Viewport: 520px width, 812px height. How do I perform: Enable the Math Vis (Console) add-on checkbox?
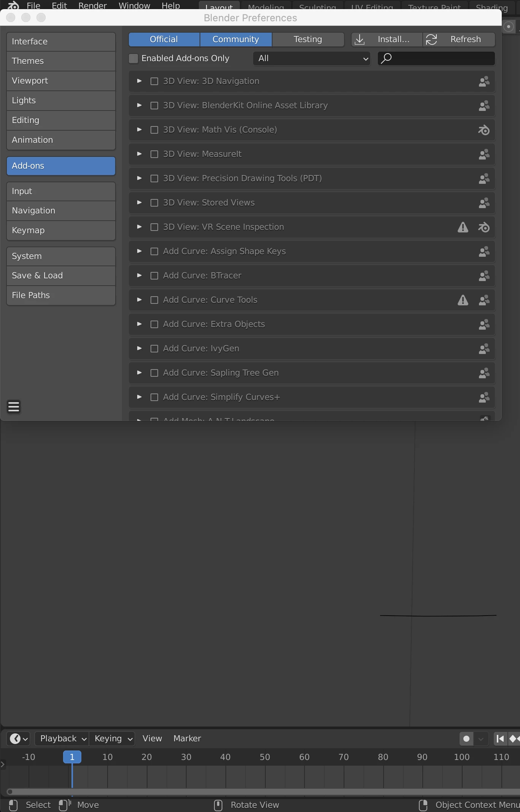tap(154, 130)
